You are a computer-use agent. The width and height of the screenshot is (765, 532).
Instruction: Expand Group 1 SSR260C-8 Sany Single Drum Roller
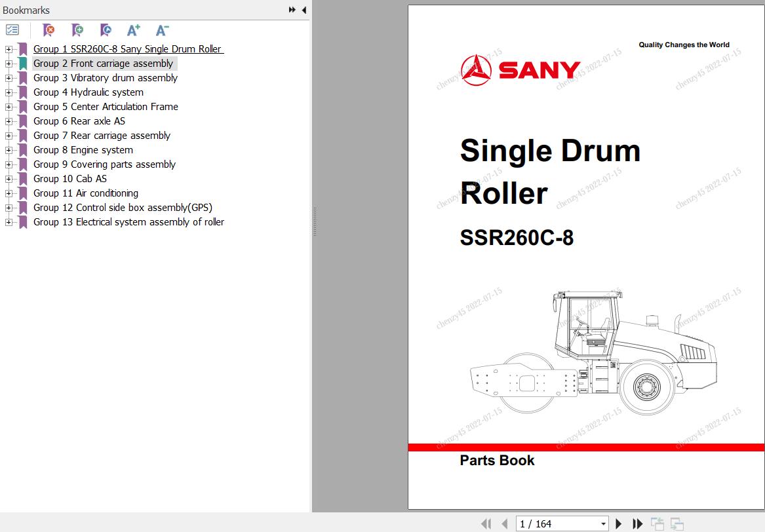9,49
